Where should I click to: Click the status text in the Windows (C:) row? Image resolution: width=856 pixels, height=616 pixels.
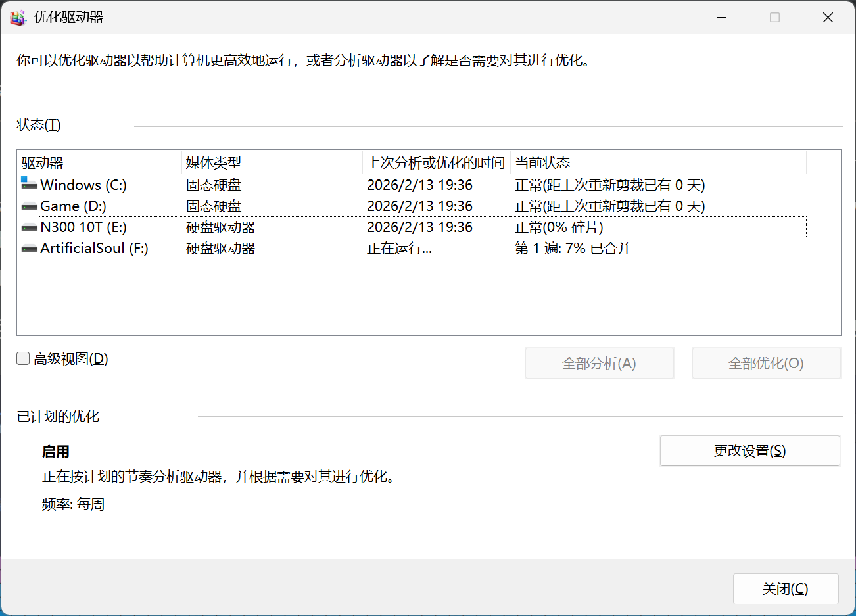click(x=609, y=185)
